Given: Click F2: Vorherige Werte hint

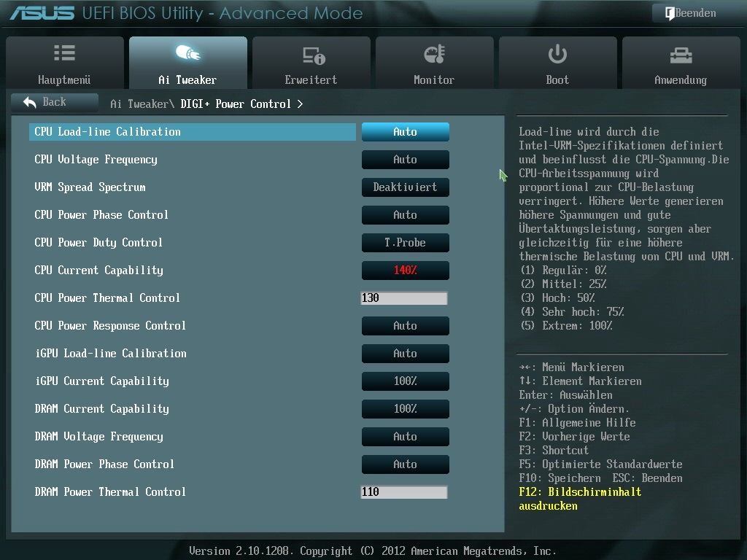Looking at the screenshot, I should (x=574, y=436).
